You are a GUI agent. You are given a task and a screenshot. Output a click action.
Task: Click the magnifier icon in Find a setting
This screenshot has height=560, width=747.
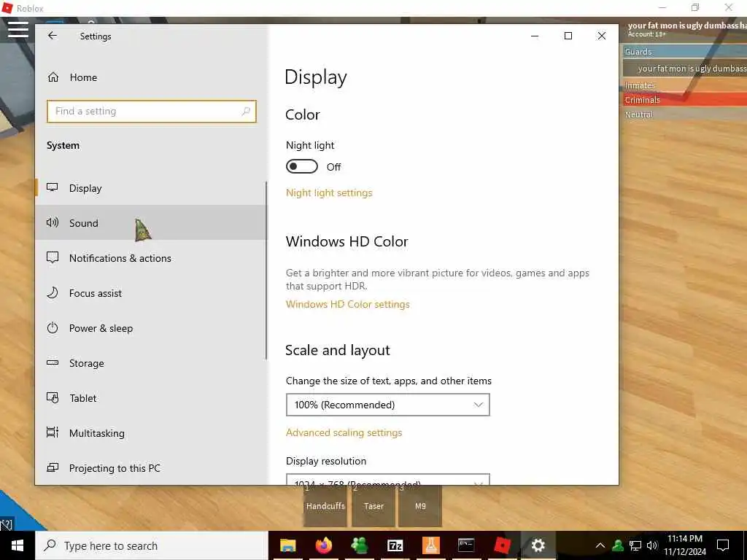(246, 112)
